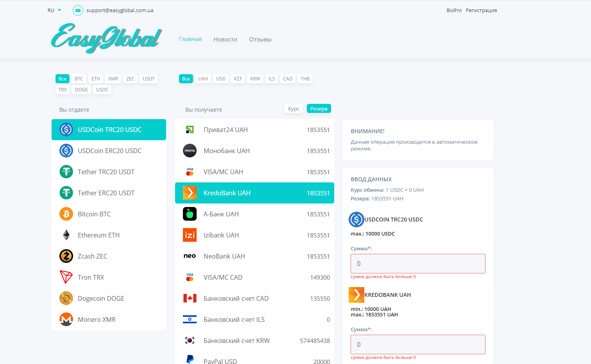Select Все filter above Вы отдаете list
591x364 pixels.
[63, 79]
